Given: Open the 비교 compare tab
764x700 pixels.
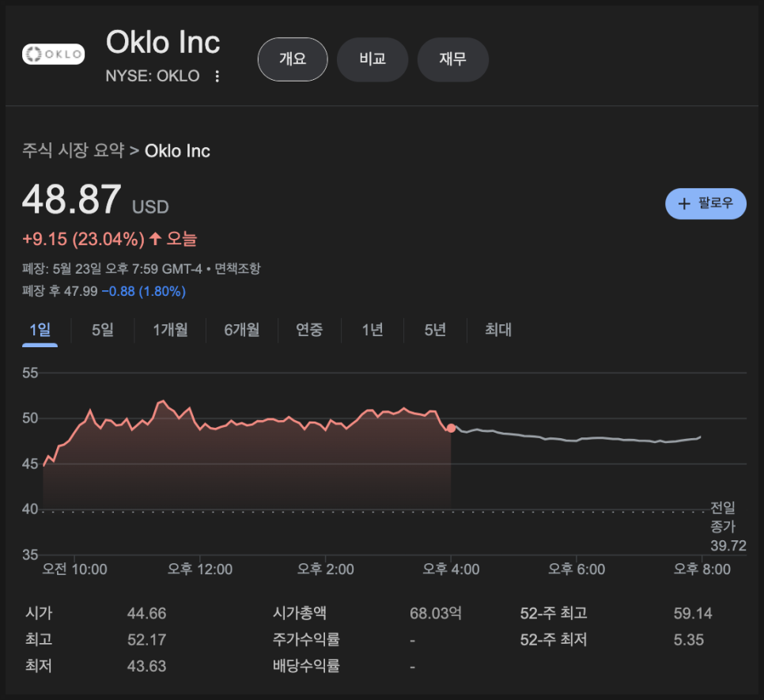Looking at the screenshot, I should 373,59.
